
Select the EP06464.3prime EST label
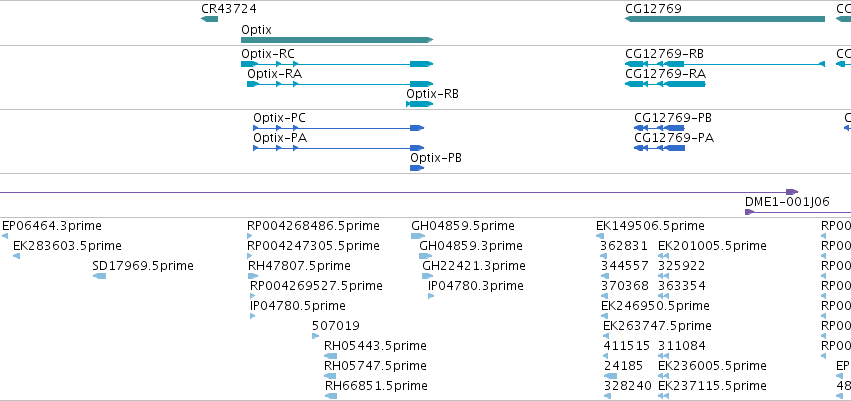point(52,226)
